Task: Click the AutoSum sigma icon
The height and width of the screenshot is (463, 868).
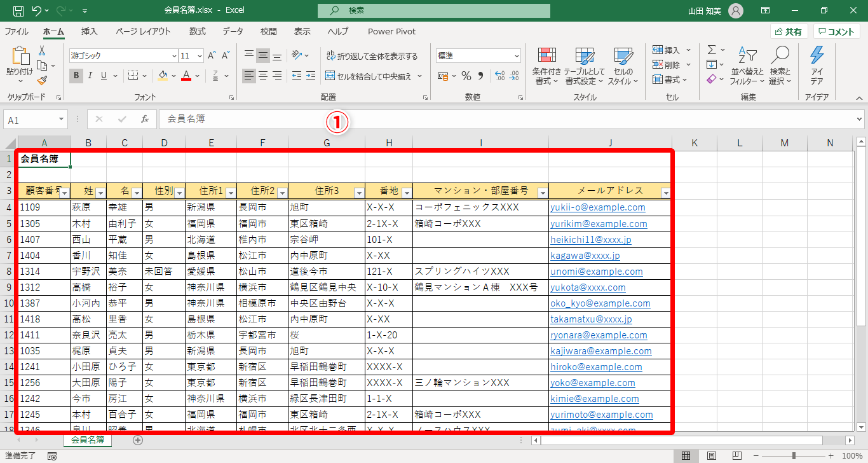Action: [712, 50]
